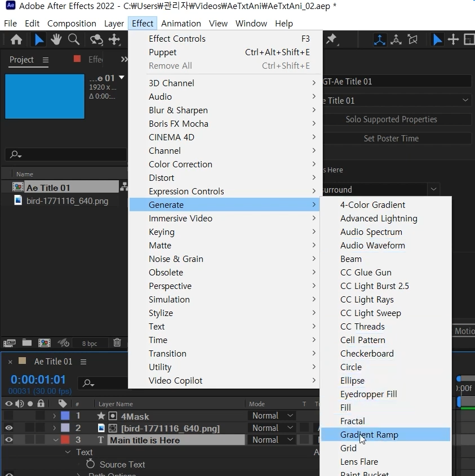Open the Animation menu
475x476 pixels.
181,23
